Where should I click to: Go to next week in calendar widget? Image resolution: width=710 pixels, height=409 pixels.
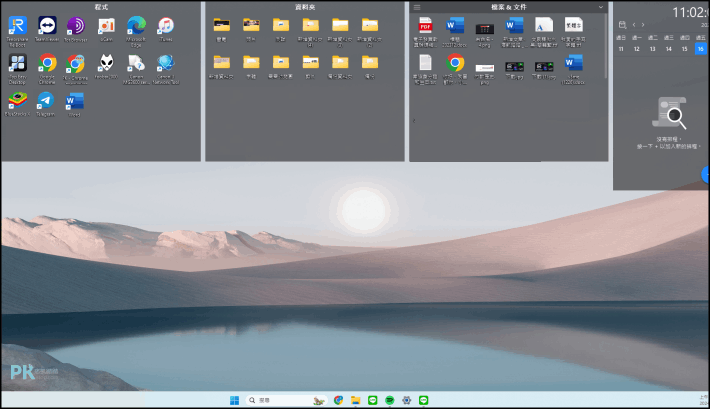pyautogui.click(x=643, y=25)
